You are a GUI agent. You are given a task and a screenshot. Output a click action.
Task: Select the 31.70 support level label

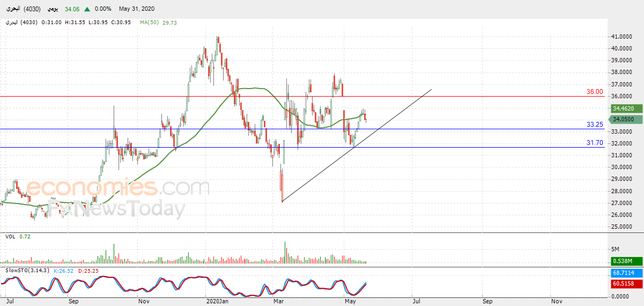point(595,143)
